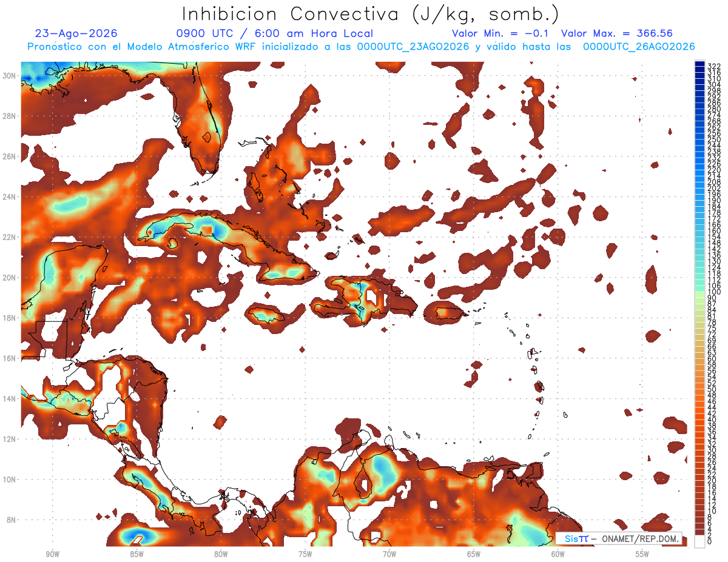
Task: Click the '55W' longitude axis label
Action: (x=642, y=554)
